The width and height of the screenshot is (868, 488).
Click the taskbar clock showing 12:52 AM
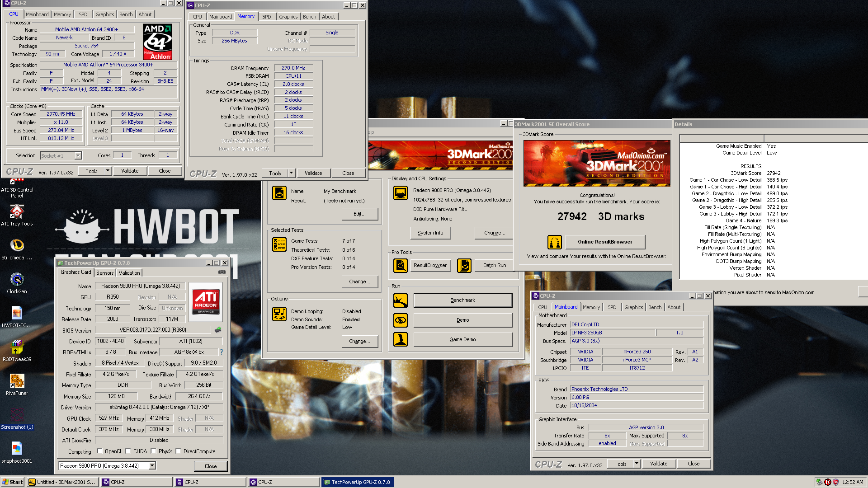tap(853, 482)
